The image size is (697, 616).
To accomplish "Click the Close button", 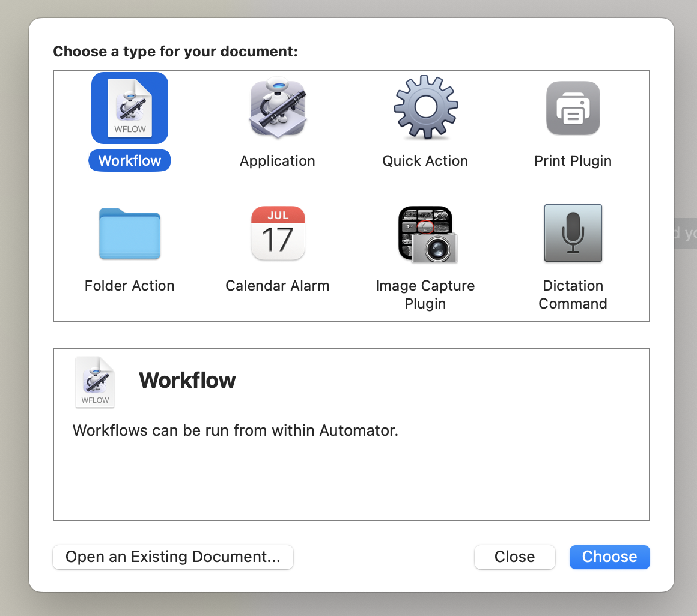I will coord(515,557).
